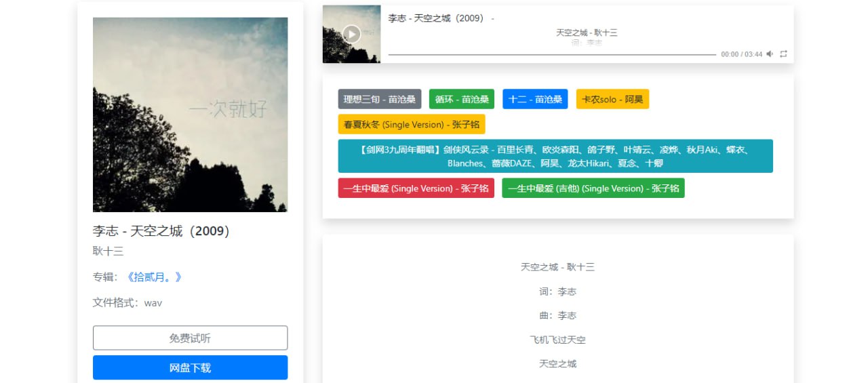Select the blue tag 十二 - 苗沧桑
868x383 pixels.
[x=535, y=99]
